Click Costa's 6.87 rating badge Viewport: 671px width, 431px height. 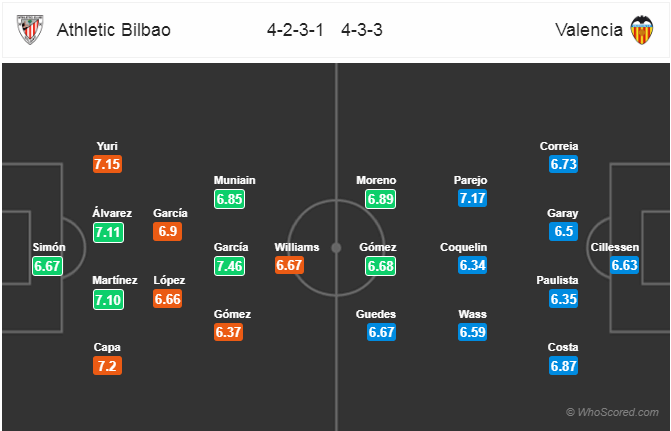tap(564, 366)
